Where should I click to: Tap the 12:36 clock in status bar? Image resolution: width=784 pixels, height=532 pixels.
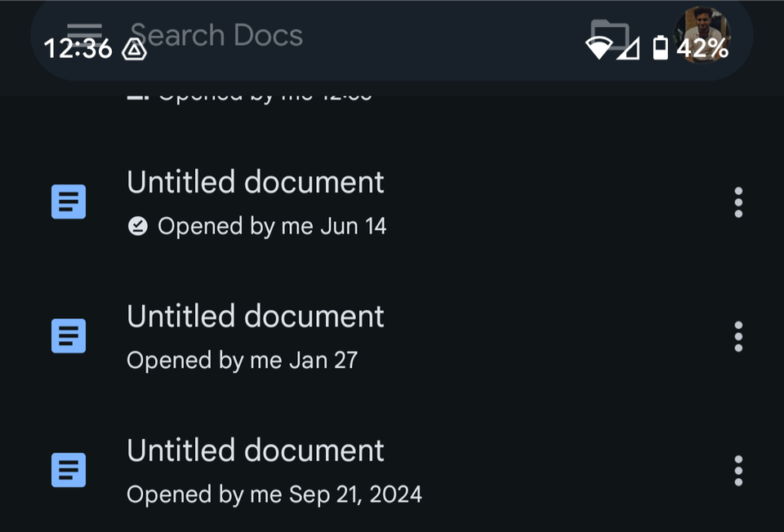[78, 49]
